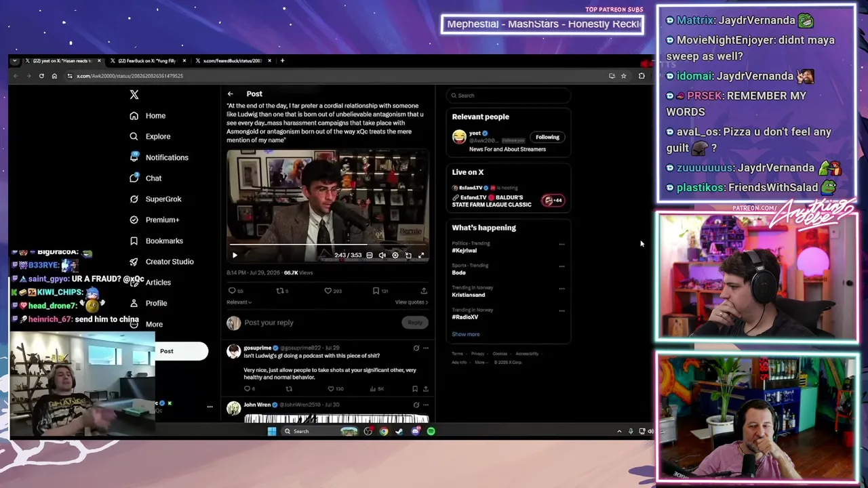Open more options on John Wren reply

(x=426, y=405)
